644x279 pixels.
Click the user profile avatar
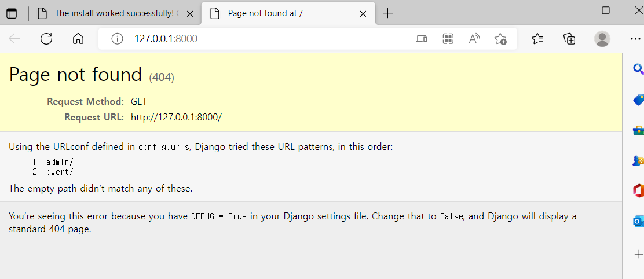(602, 39)
